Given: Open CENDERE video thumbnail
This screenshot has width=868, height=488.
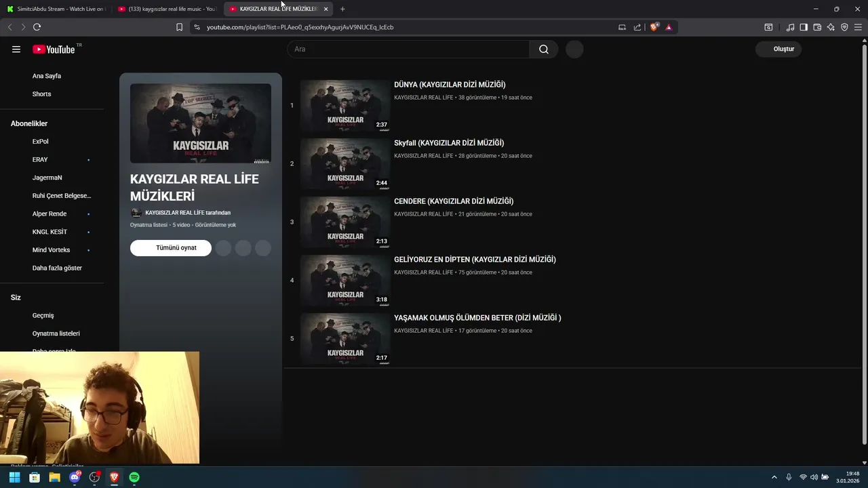Looking at the screenshot, I should click(x=345, y=222).
